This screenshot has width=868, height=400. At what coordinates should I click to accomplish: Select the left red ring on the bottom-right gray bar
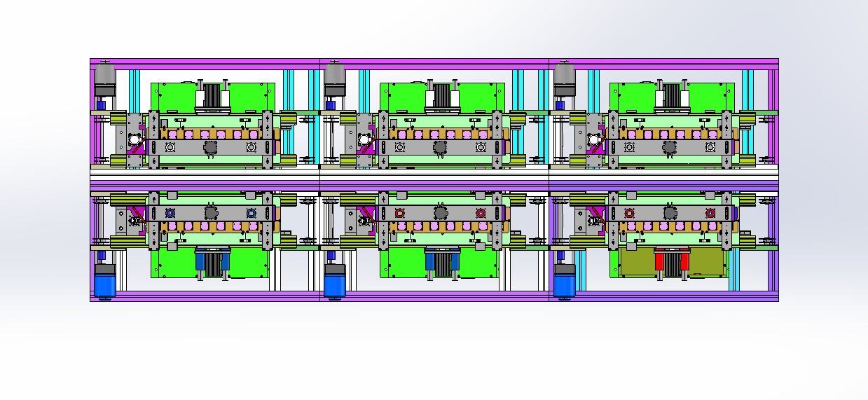(629, 212)
